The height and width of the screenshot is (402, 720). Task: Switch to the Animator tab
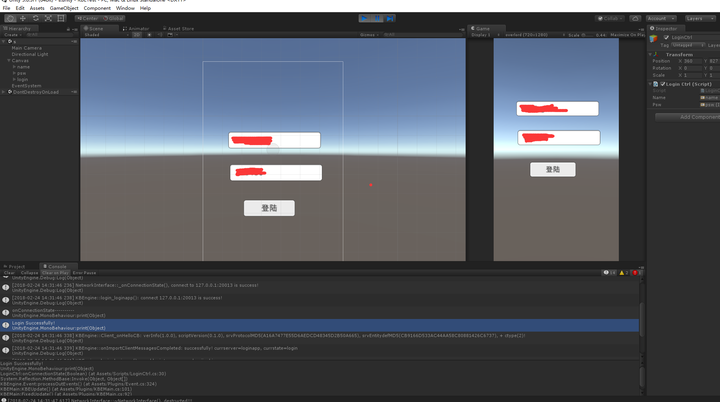(136, 28)
